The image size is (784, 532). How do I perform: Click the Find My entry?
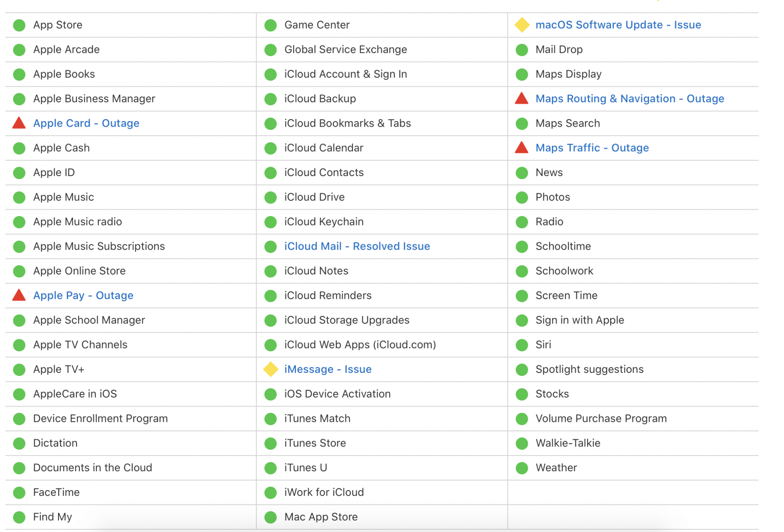pyautogui.click(x=53, y=517)
